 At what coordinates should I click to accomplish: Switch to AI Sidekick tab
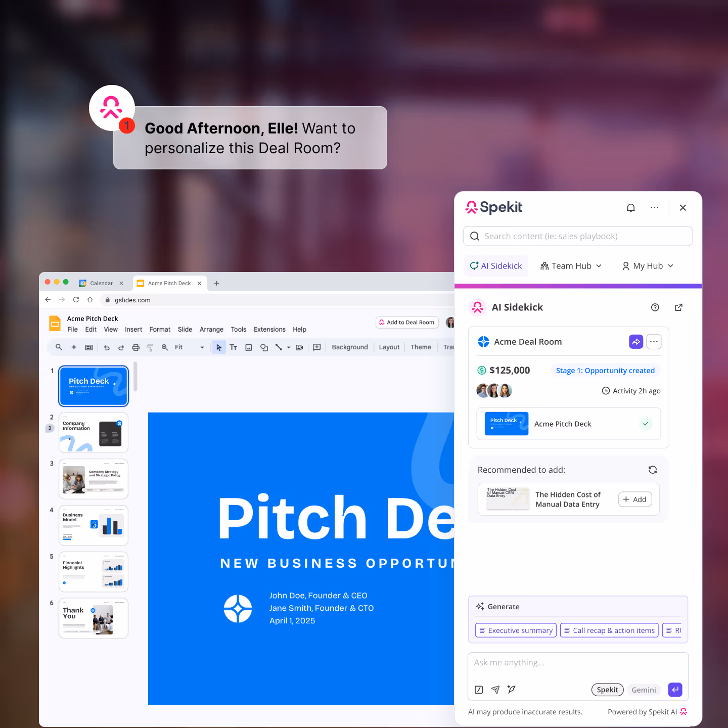(x=496, y=266)
